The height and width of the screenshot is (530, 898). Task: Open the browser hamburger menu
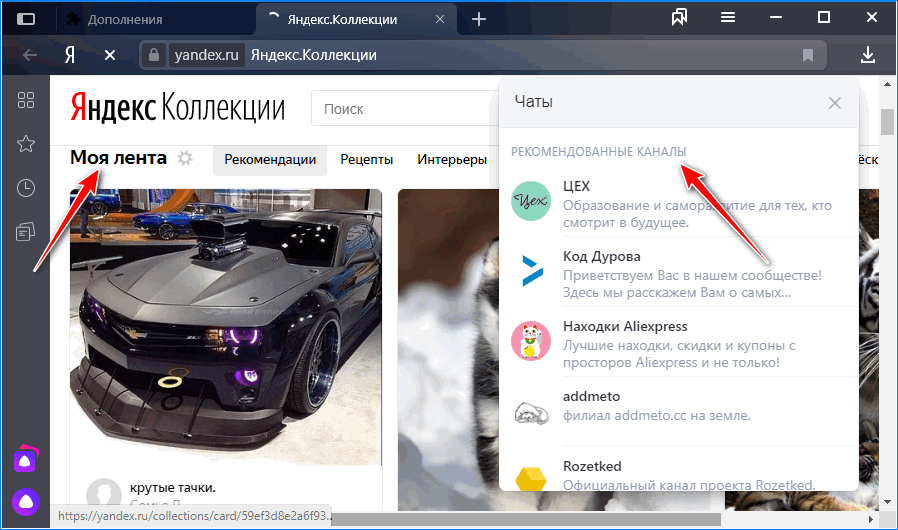[728, 18]
